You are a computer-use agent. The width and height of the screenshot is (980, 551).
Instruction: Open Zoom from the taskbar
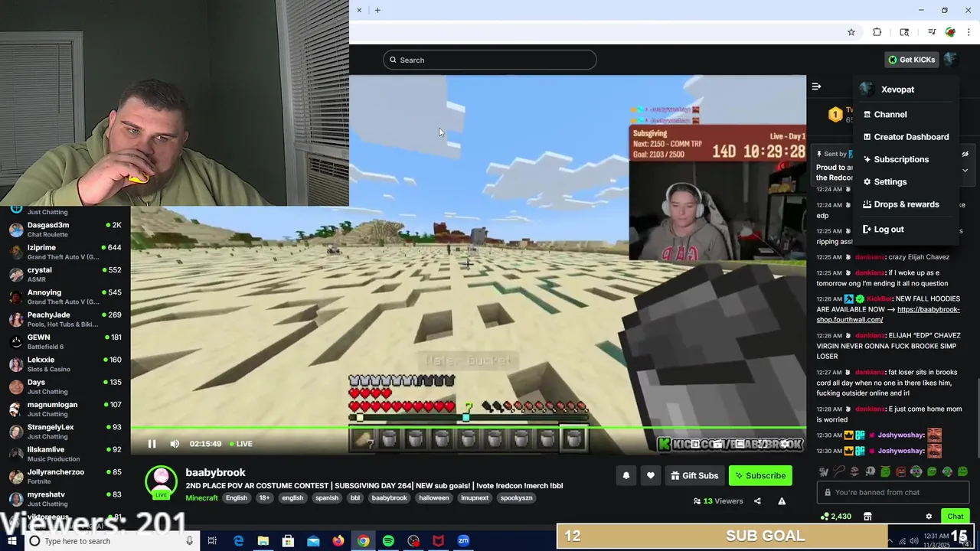pyautogui.click(x=463, y=541)
